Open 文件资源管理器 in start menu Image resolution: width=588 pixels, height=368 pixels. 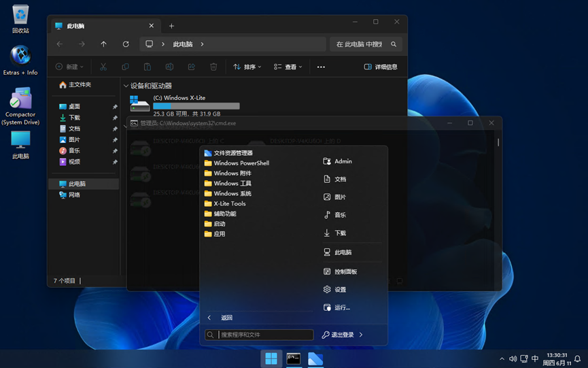point(228,153)
